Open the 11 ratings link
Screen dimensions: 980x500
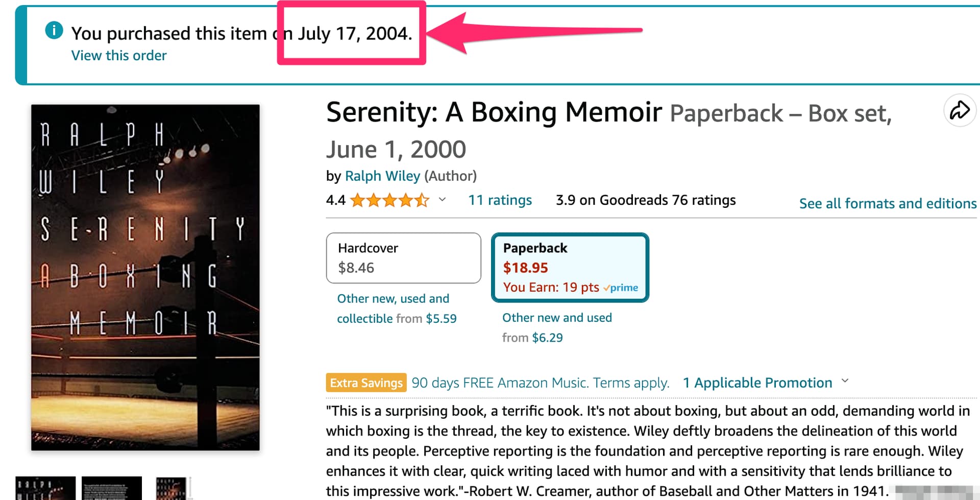tap(500, 200)
